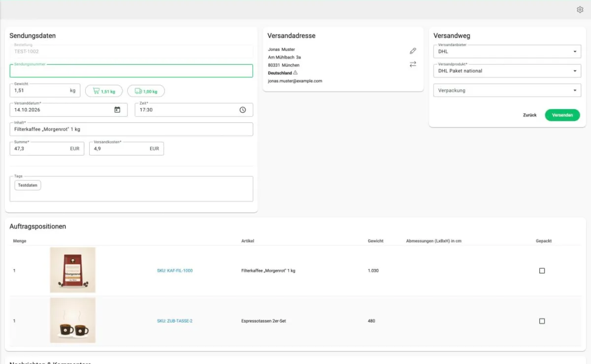Click the weight value 480

click(x=371, y=321)
